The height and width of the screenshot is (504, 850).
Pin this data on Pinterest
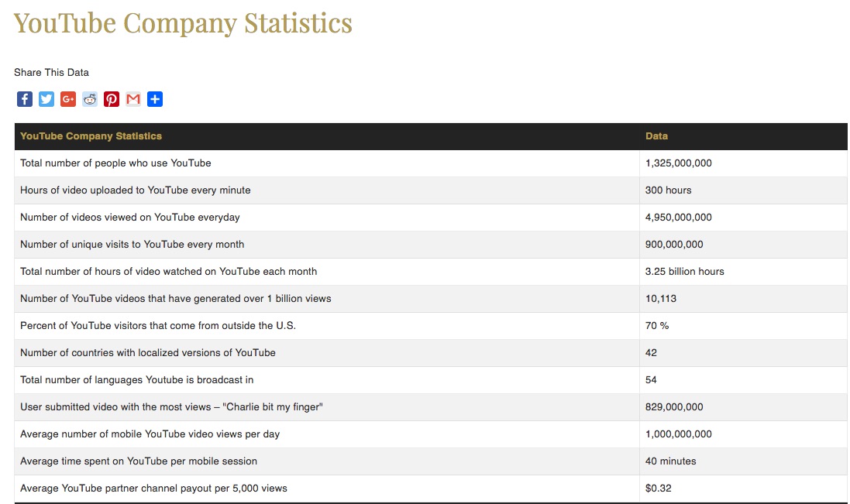(111, 99)
